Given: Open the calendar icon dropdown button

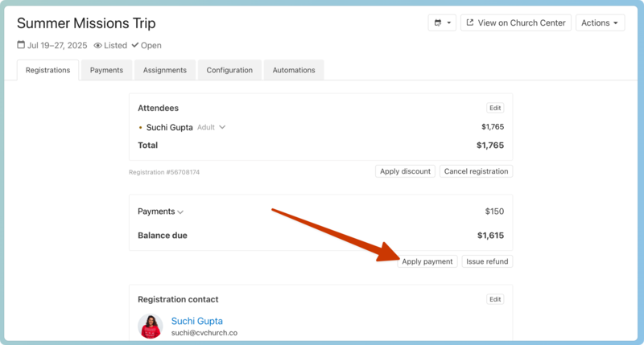Looking at the screenshot, I should pyautogui.click(x=442, y=23).
